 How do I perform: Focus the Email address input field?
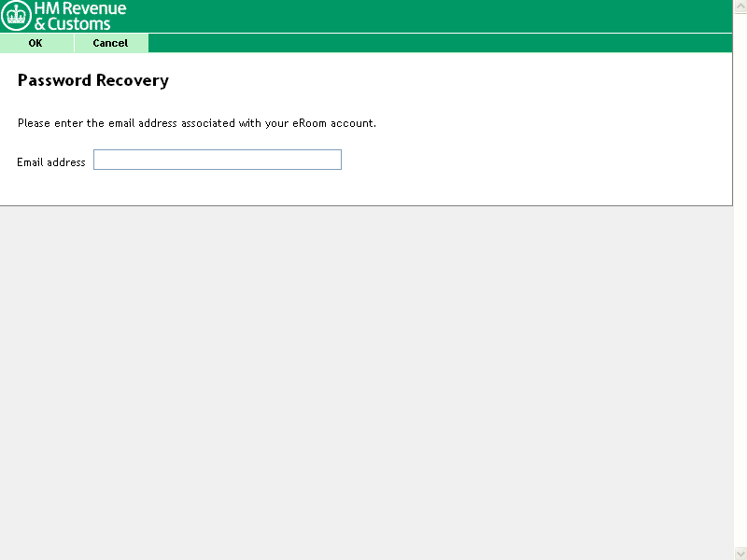pyautogui.click(x=218, y=161)
